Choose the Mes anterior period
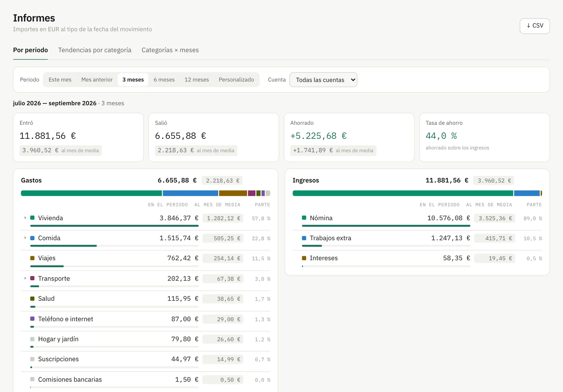This screenshot has width=563, height=392. click(x=97, y=80)
